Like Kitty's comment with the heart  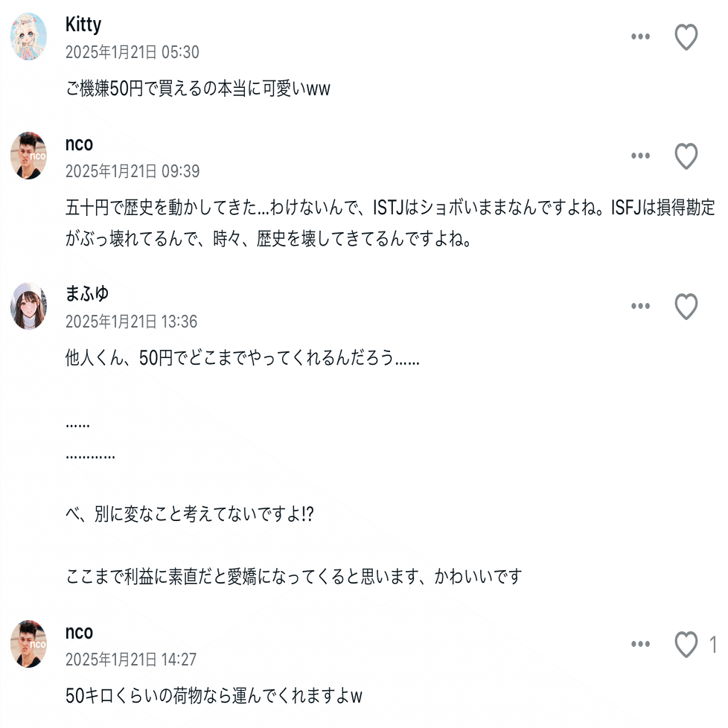pyautogui.click(x=686, y=37)
